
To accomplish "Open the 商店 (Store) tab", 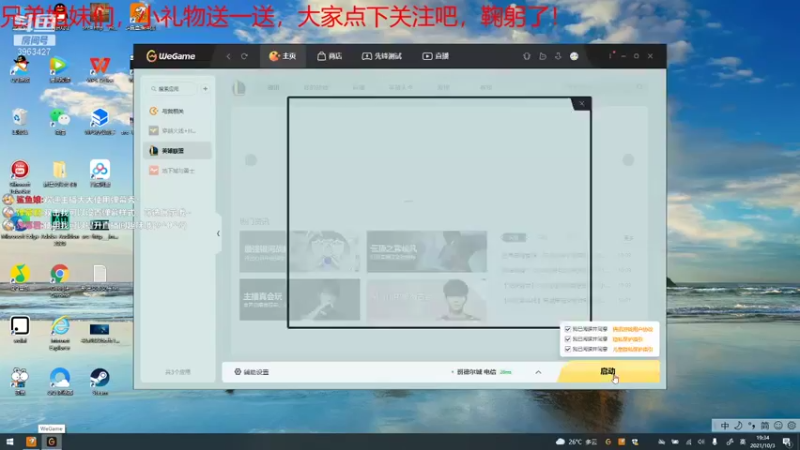I will [x=330, y=56].
